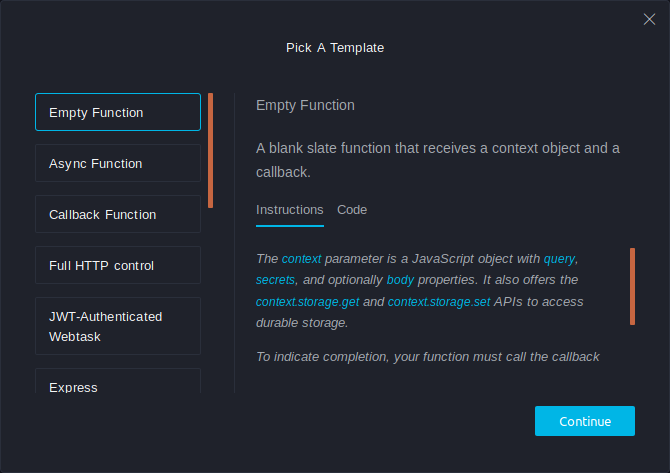Click the query property link
Viewport: 670px width, 473px height.
(x=559, y=258)
